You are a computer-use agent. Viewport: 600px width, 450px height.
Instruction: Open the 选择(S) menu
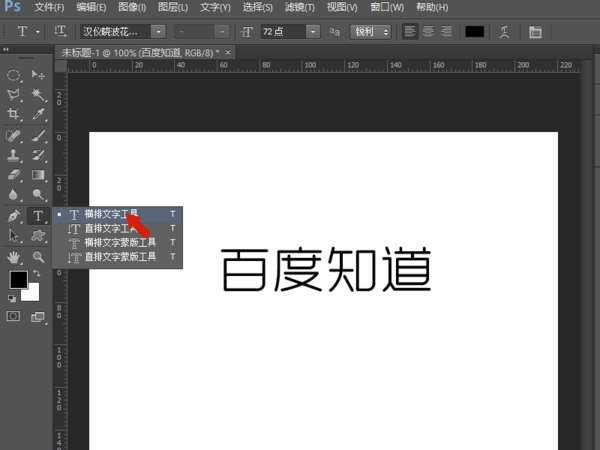pyautogui.click(x=258, y=7)
